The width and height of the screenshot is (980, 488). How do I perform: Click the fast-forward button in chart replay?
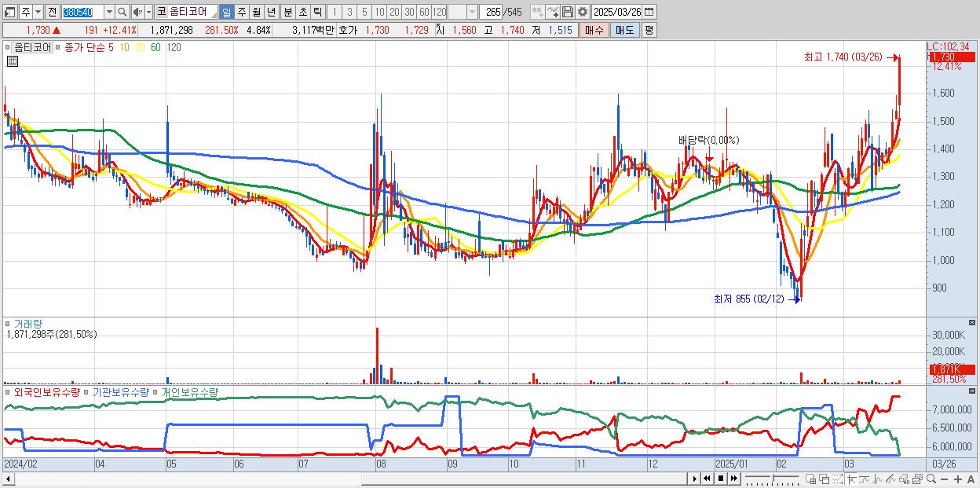(733, 479)
